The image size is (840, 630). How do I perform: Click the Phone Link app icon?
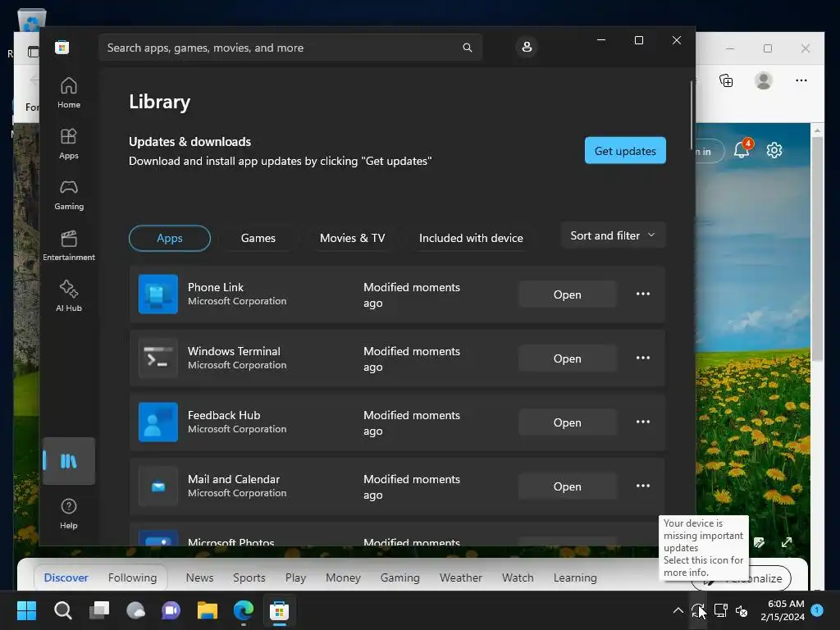(158, 294)
